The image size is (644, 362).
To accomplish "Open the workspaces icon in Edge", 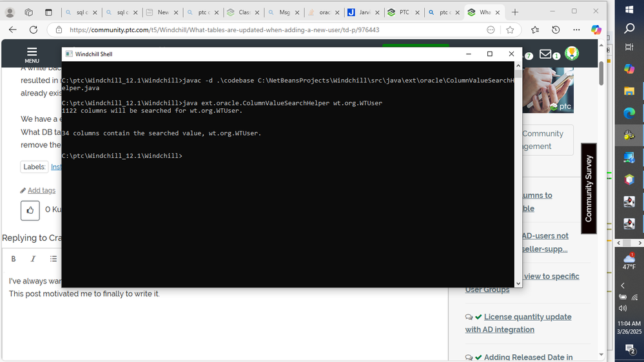I will (x=29, y=12).
